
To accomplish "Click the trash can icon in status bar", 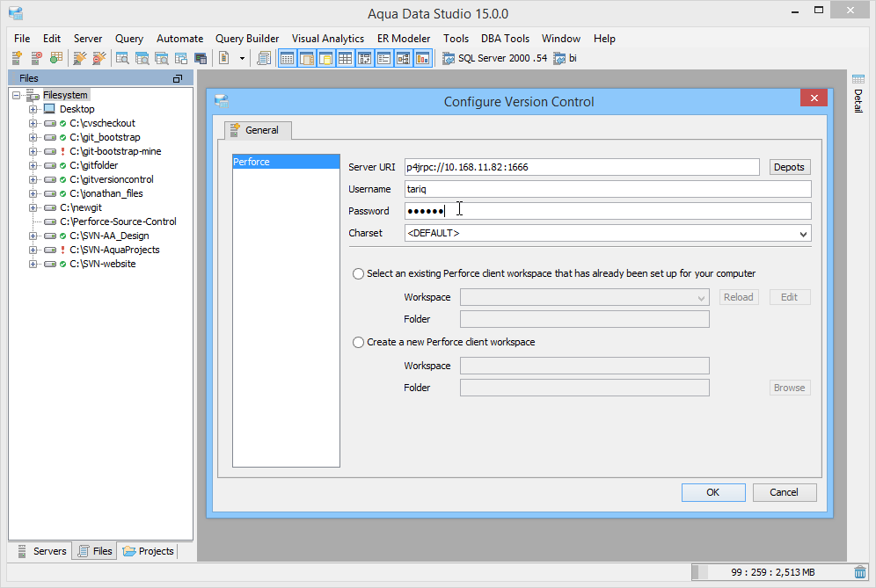I will 860,572.
